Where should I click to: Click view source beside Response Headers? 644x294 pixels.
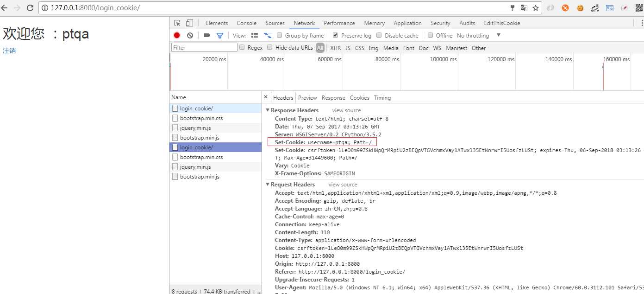click(x=346, y=110)
